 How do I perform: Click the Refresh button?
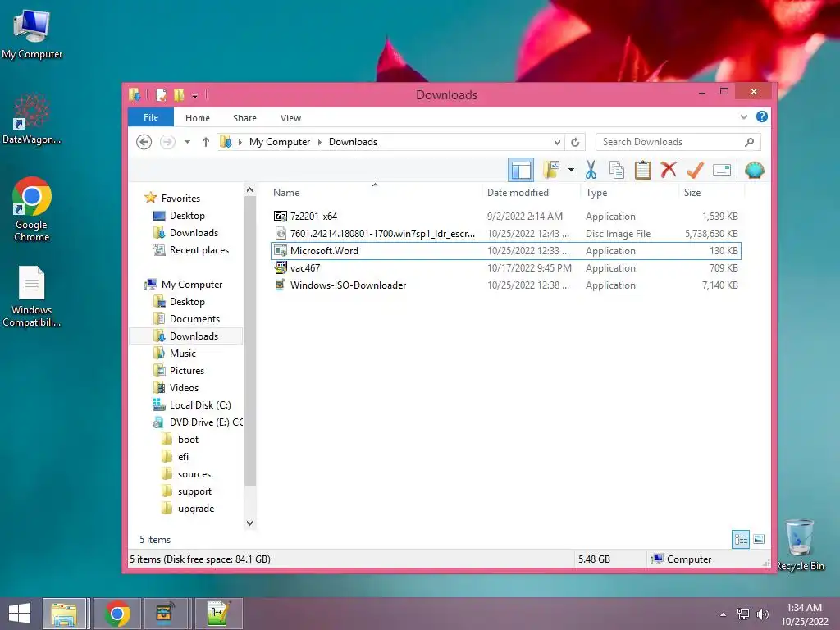575,143
